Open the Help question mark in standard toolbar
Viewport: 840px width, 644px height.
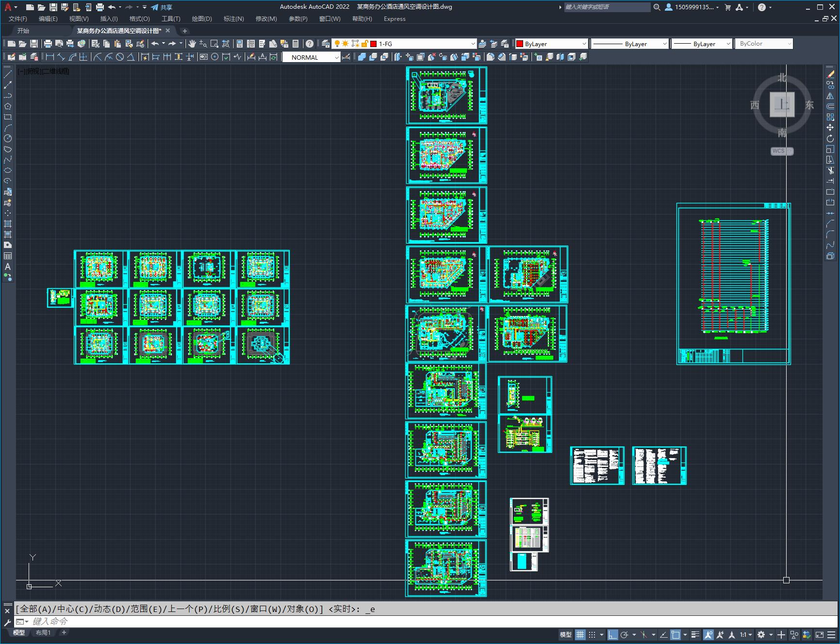coord(310,44)
